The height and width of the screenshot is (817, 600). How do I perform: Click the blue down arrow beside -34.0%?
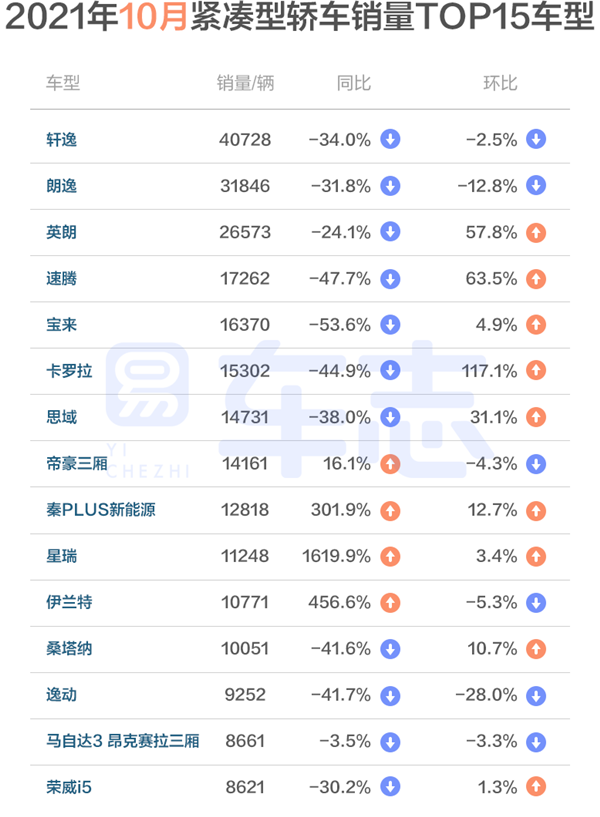pos(390,139)
